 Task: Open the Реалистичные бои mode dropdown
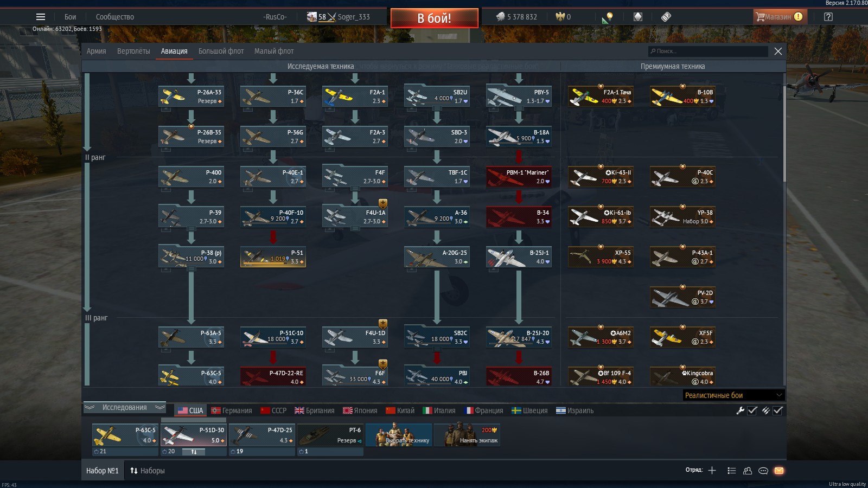tap(733, 395)
